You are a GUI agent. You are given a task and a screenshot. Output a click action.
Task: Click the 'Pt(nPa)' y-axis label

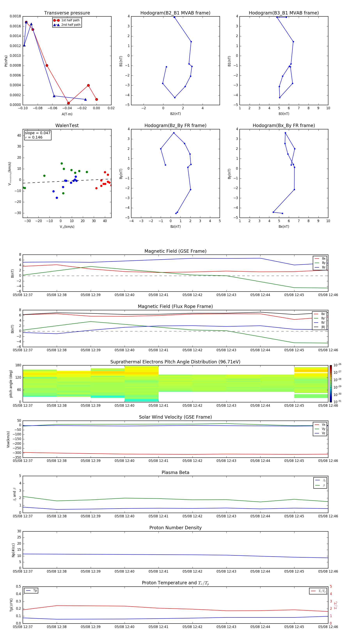[x=6, y=61]
